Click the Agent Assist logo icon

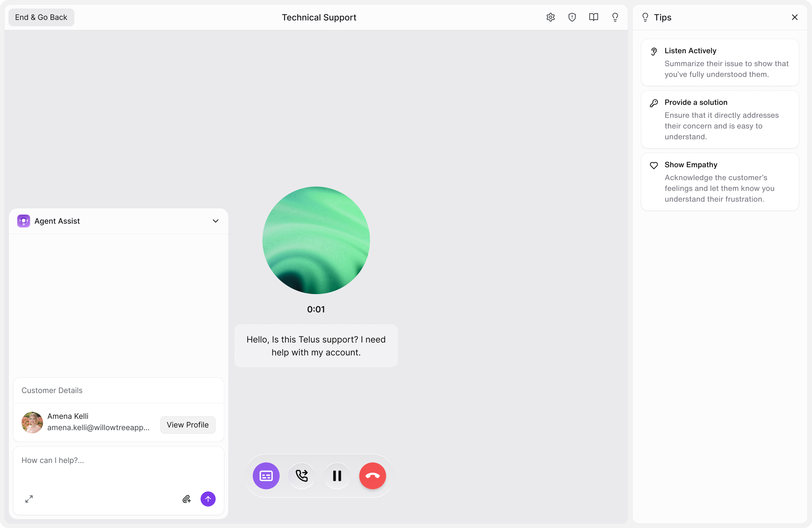pos(24,221)
